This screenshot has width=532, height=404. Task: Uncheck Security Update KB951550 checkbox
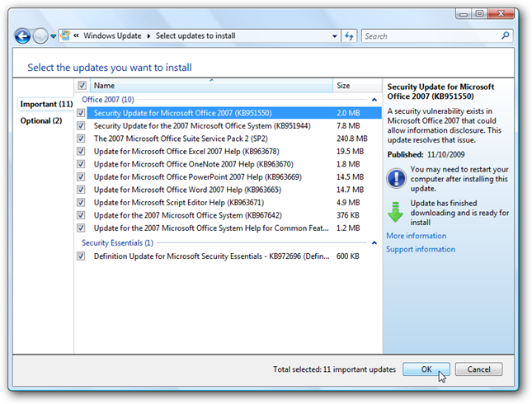[x=81, y=113]
